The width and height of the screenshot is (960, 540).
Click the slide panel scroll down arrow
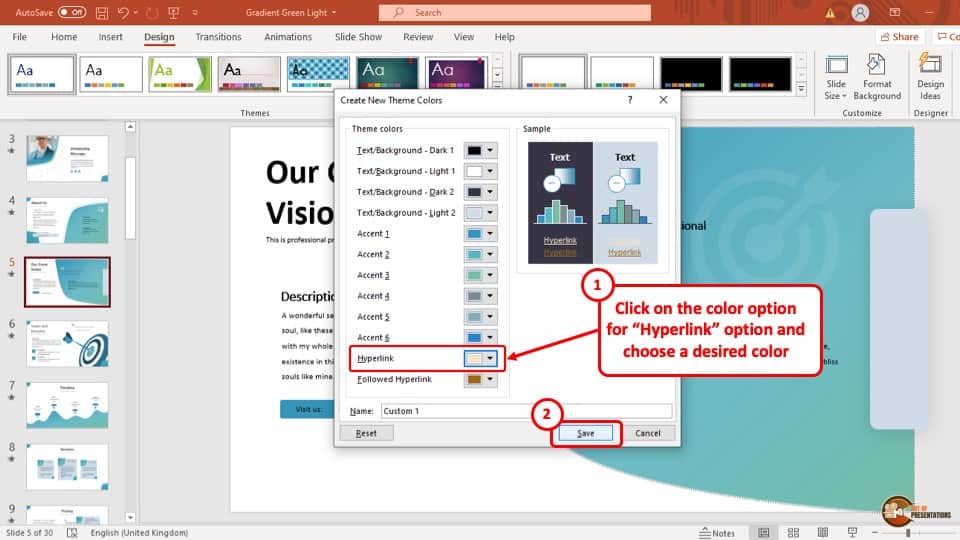pos(130,518)
